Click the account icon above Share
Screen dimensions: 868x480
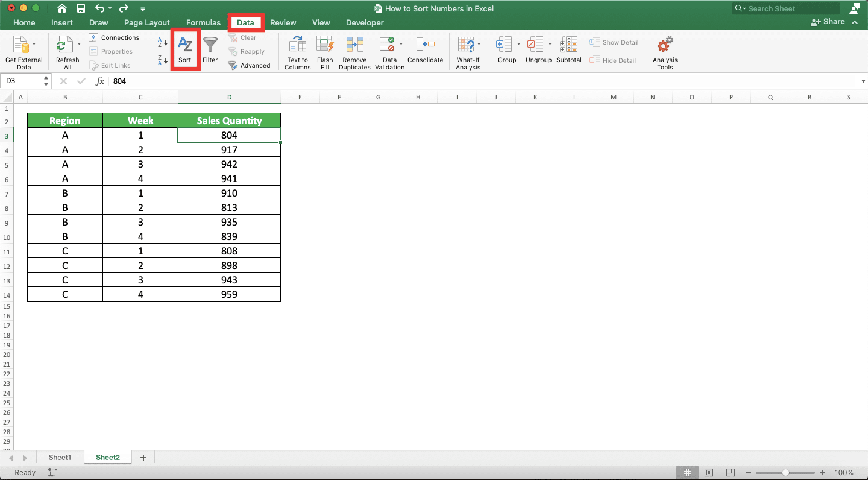855,8
